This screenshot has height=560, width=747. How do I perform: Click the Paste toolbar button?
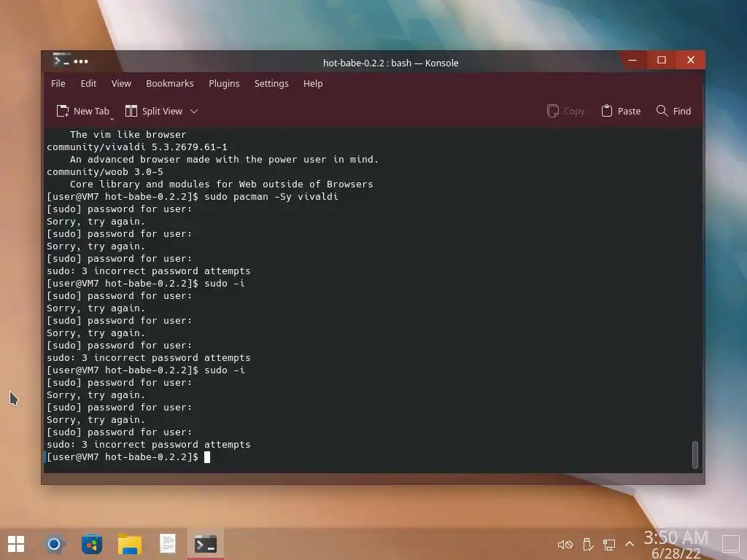[x=621, y=111]
